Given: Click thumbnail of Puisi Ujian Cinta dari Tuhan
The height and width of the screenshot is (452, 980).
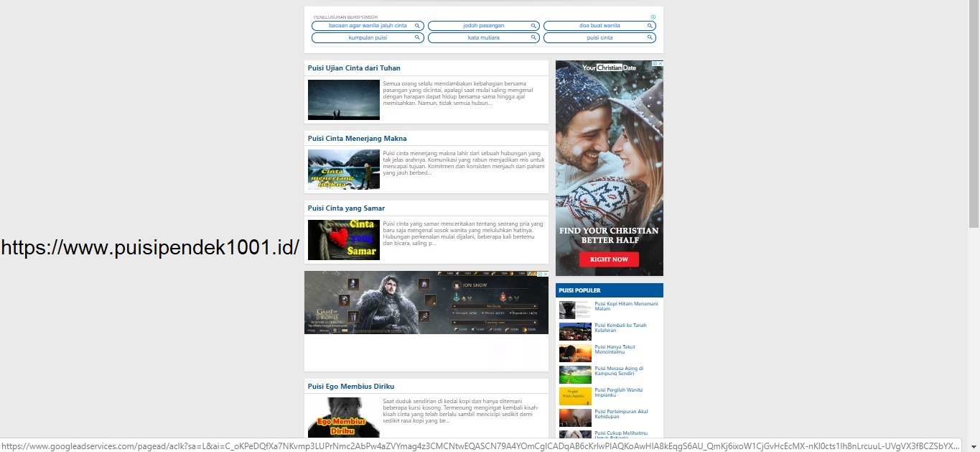Looking at the screenshot, I should click(344, 100).
